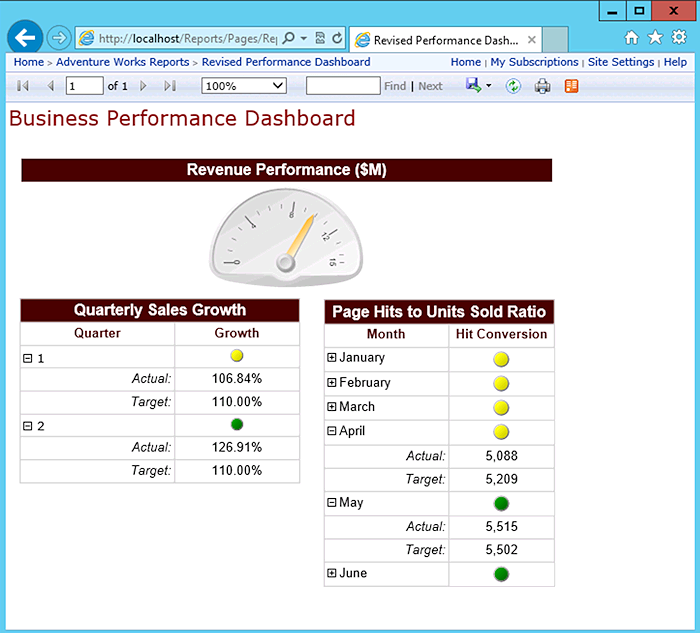The width and height of the screenshot is (700, 633).
Task: Click the May target value 5,502
Action: coord(501,550)
